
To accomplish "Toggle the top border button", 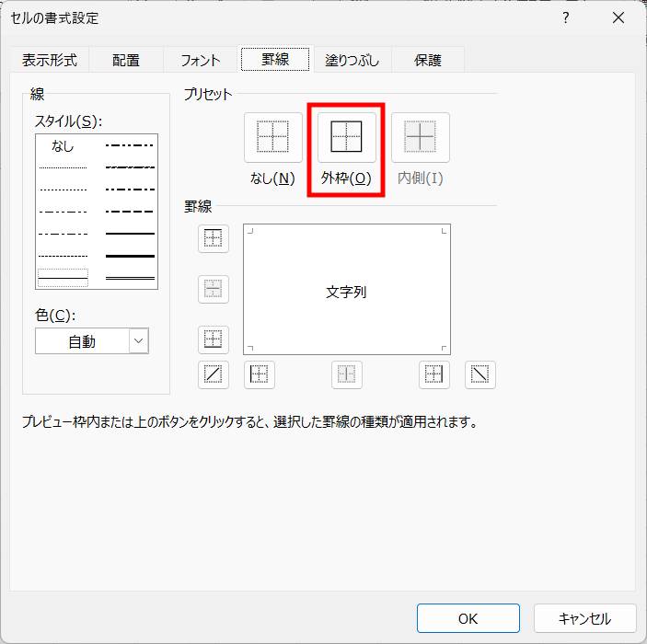I will [214, 238].
